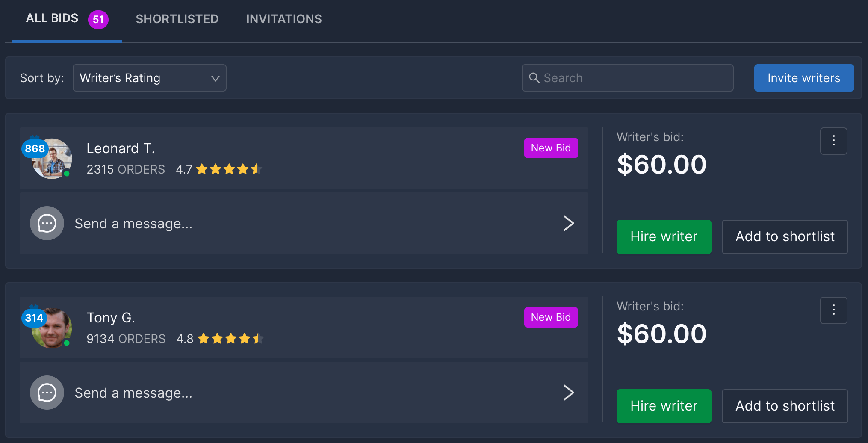The height and width of the screenshot is (443, 868).
Task: Open the Writer's Rating sort dropdown
Action: (149, 78)
